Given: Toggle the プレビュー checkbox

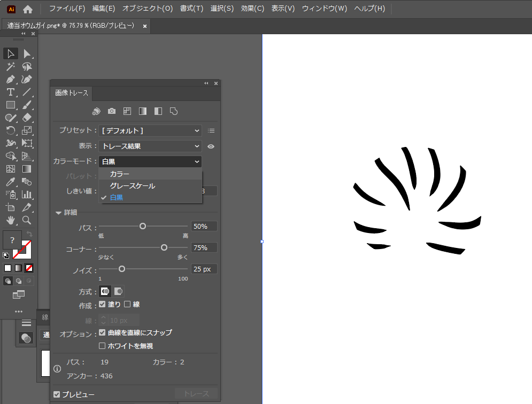Looking at the screenshot, I should pos(57,394).
